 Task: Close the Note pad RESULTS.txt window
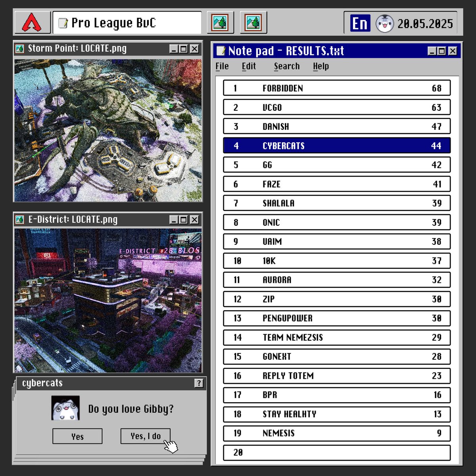click(x=453, y=51)
